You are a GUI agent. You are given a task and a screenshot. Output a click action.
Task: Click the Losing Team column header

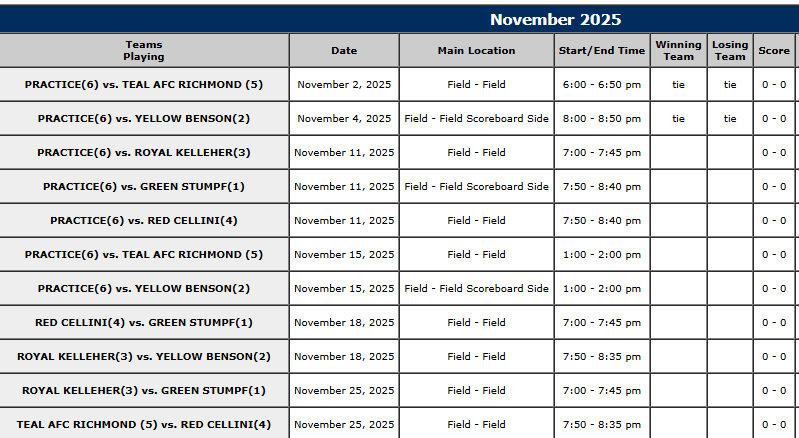click(730, 51)
